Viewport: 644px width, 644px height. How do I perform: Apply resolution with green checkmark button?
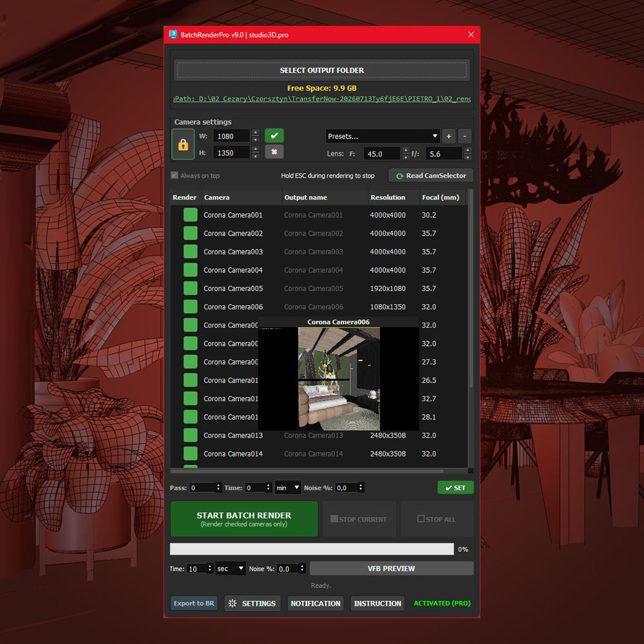pyautogui.click(x=274, y=135)
